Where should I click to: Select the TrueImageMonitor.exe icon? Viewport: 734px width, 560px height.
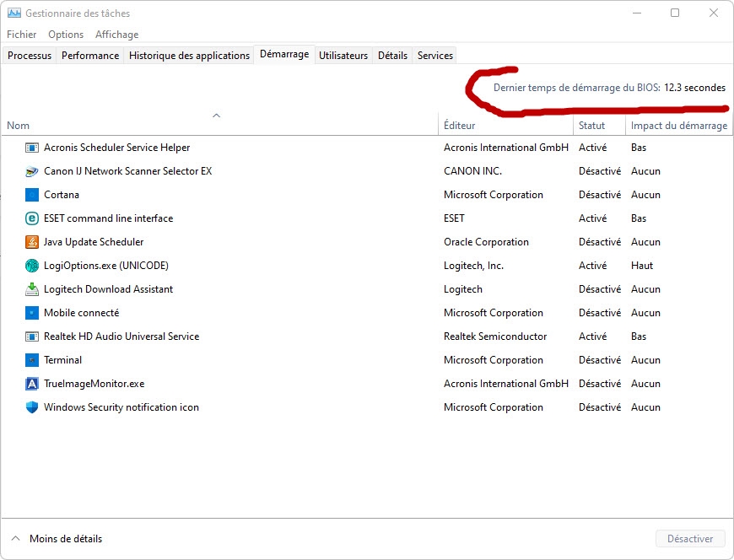[32, 384]
